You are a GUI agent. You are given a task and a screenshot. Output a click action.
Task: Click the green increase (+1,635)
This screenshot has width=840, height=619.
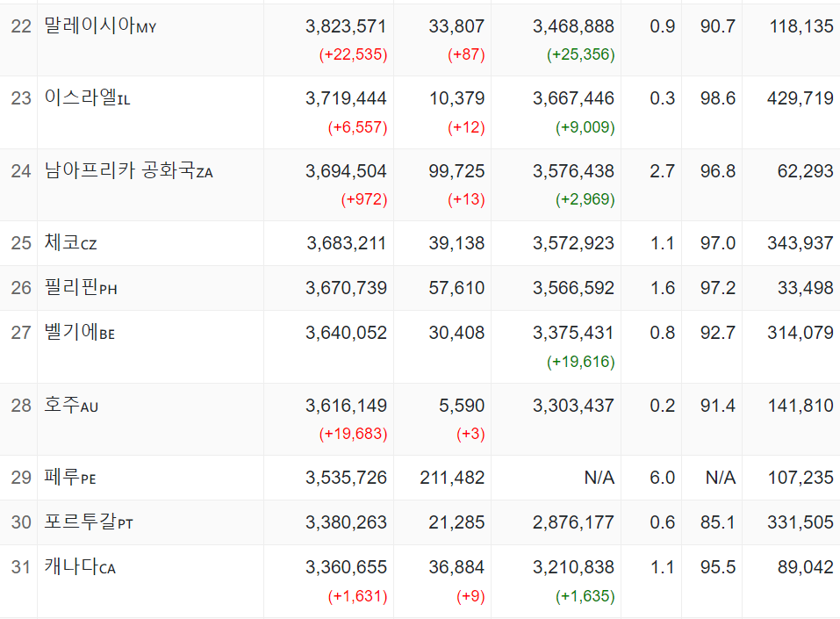(x=585, y=596)
